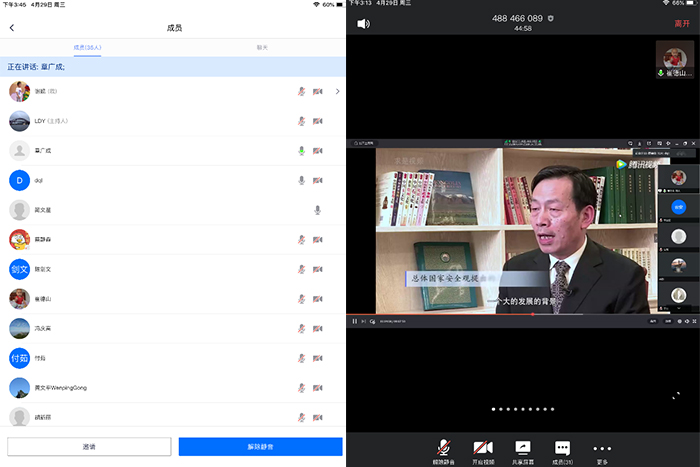700x467 pixels.
Task: Expand details chevron on first member row
Action: 337,92
